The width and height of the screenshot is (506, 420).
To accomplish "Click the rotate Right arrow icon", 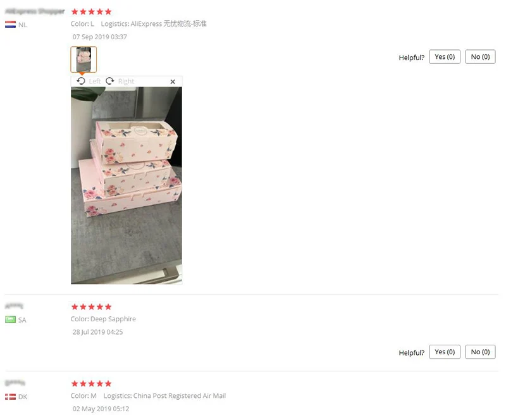I will point(110,81).
